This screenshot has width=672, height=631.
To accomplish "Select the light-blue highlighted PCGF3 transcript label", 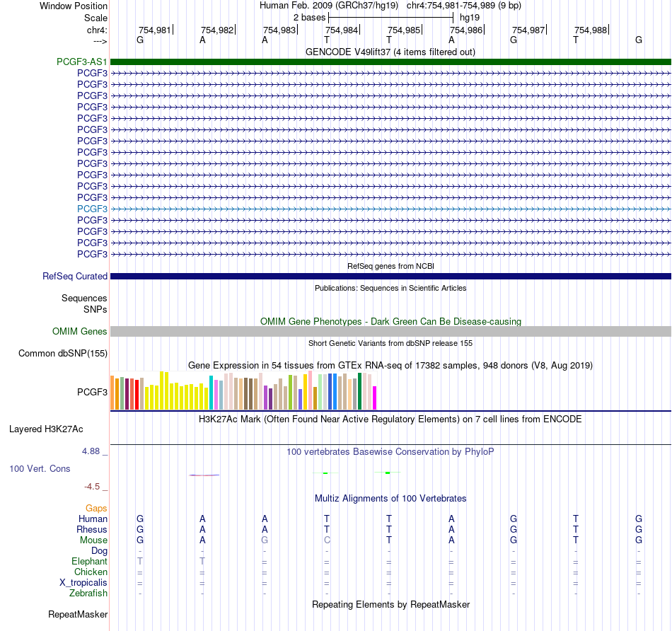I will pos(92,209).
